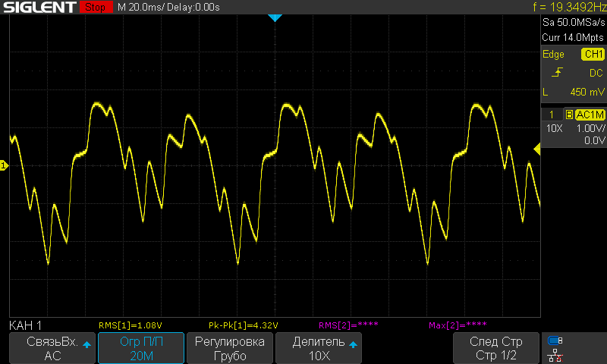Open the Делитель 10X probe menu
This screenshot has width=607, height=364.
click(x=319, y=348)
